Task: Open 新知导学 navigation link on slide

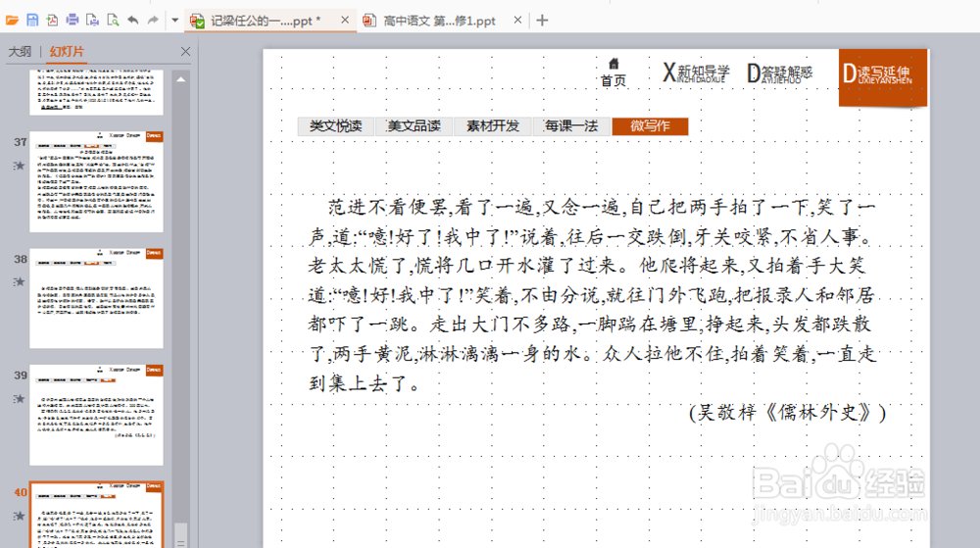Action: point(696,74)
